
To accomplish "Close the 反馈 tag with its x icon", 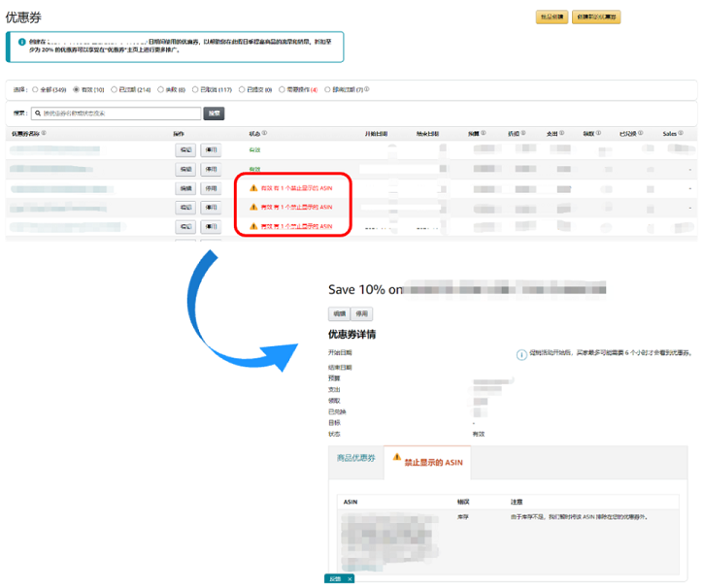I will 350,579.
